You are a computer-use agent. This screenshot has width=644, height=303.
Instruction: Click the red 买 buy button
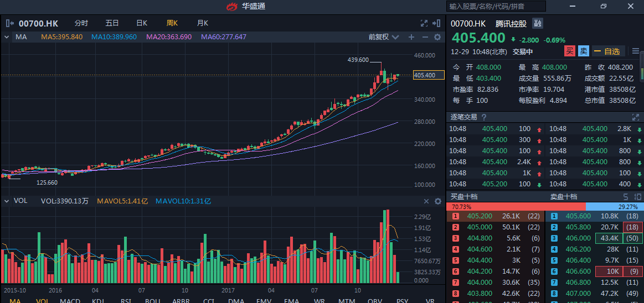[x=569, y=51]
